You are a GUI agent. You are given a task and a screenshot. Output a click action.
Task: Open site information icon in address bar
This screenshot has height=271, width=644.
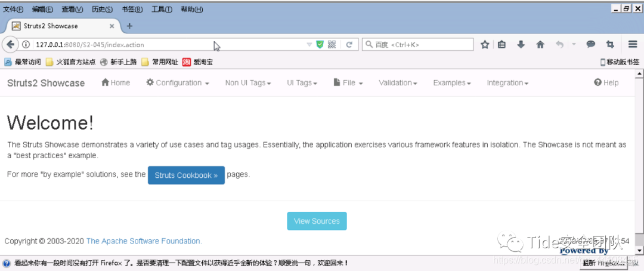point(26,44)
